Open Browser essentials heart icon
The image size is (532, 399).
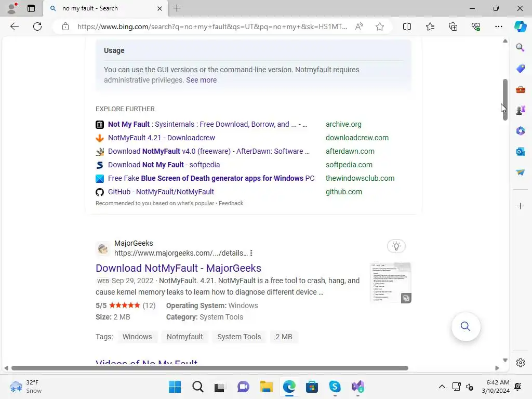[x=476, y=26]
